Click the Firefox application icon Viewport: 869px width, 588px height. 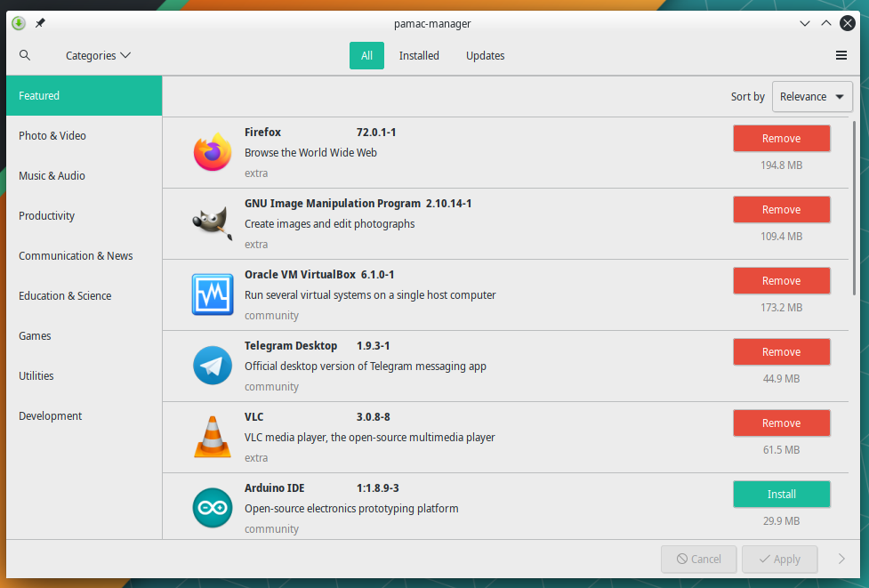click(x=212, y=151)
